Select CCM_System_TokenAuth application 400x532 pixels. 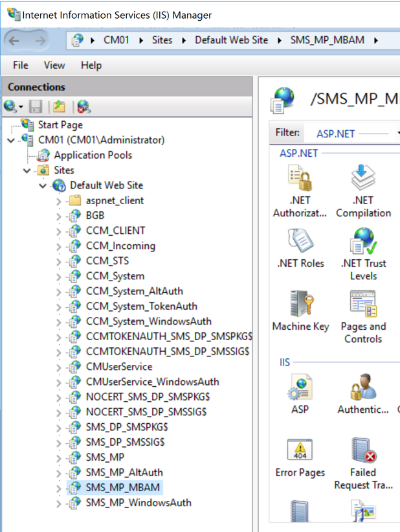coord(141,306)
